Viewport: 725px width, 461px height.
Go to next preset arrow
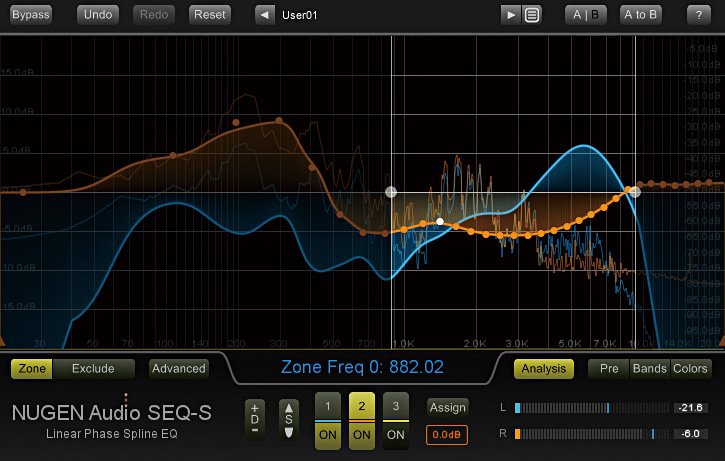pyautogui.click(x=510, y=15)
